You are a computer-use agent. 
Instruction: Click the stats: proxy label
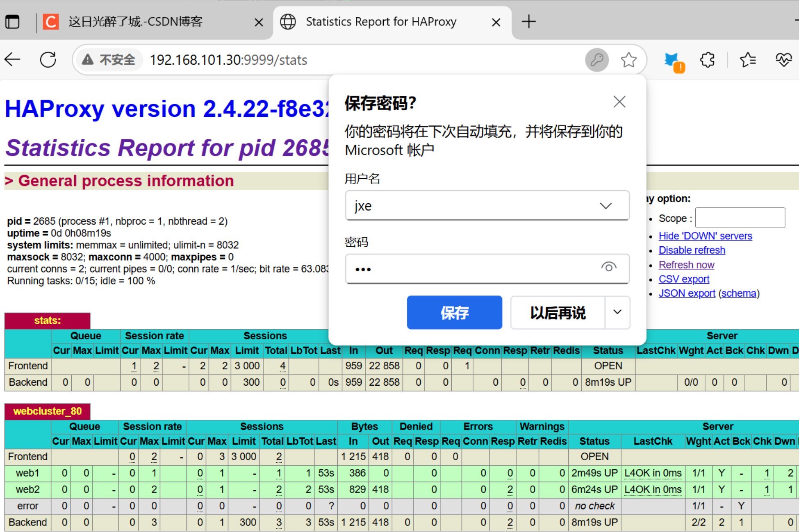tap(47, 321)
